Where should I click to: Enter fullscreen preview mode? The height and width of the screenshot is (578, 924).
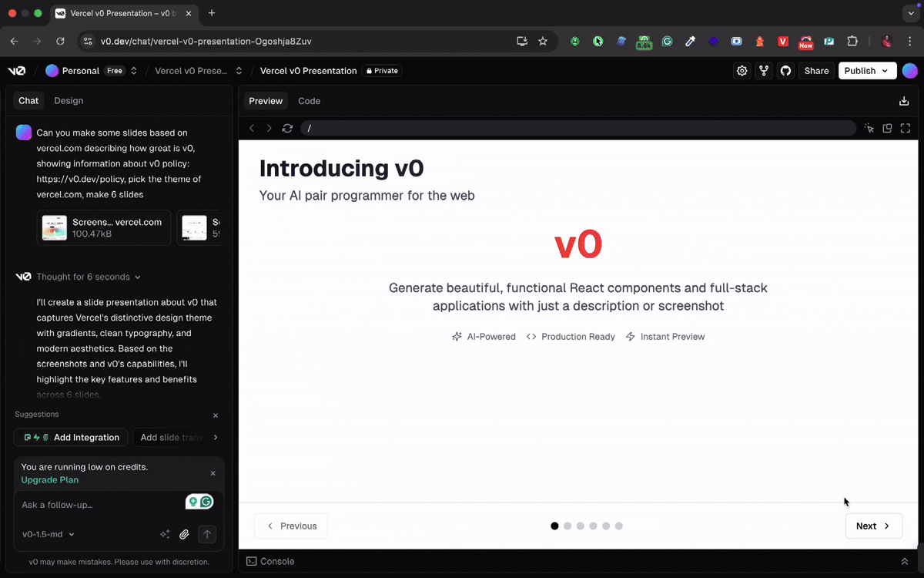point(906,128)
